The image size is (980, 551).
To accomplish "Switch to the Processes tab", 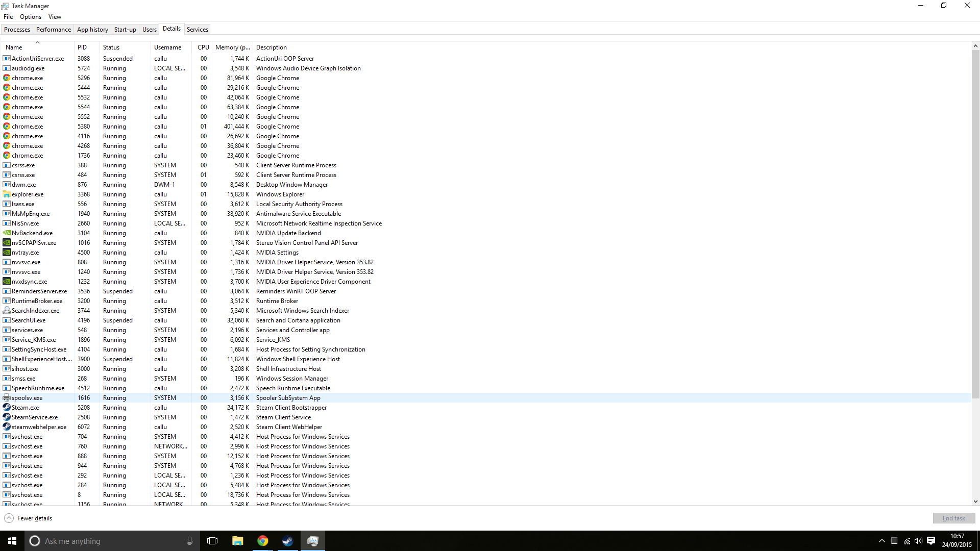I will coord(17,30).
